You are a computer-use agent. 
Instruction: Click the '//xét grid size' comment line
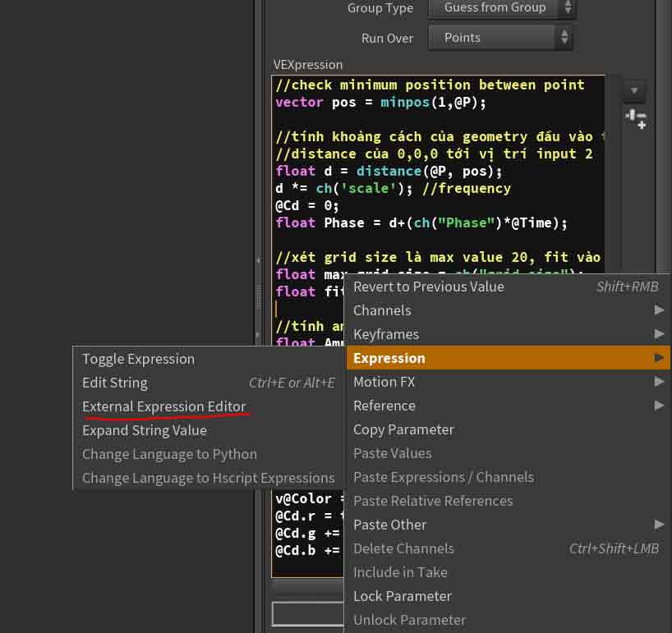pyautogui.click(x=438, y=257)
